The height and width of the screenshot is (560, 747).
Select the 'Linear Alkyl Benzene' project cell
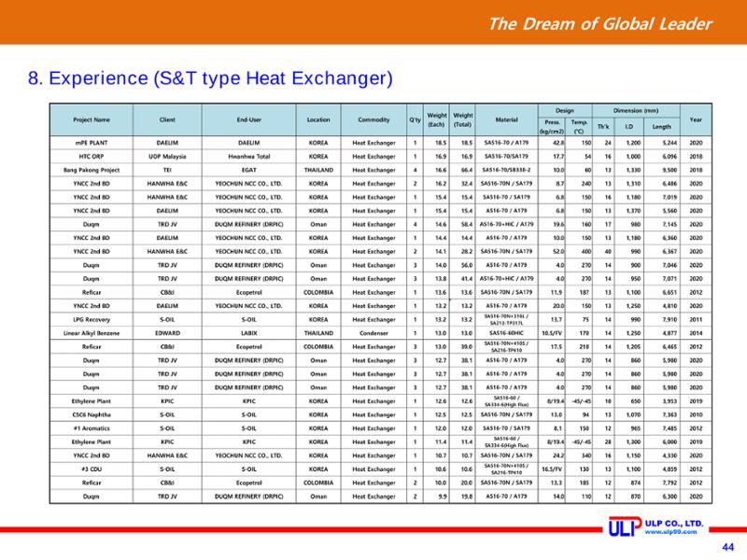(x=92, y=333)
